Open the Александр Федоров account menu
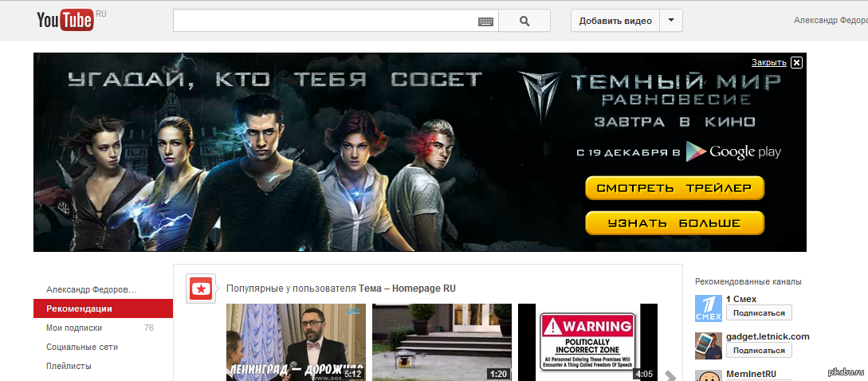868x381 pixels. (830, 21)
